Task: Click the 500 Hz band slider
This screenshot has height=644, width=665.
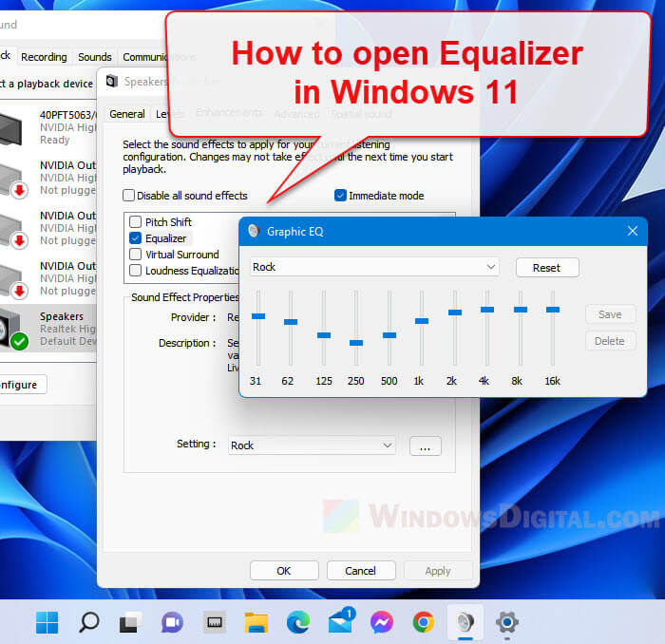Action: coord(389,335)
